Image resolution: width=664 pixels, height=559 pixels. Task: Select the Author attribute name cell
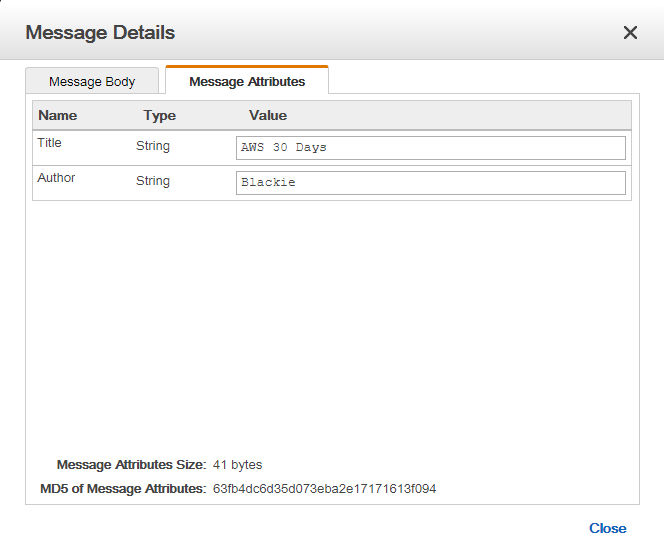[56, 178]
